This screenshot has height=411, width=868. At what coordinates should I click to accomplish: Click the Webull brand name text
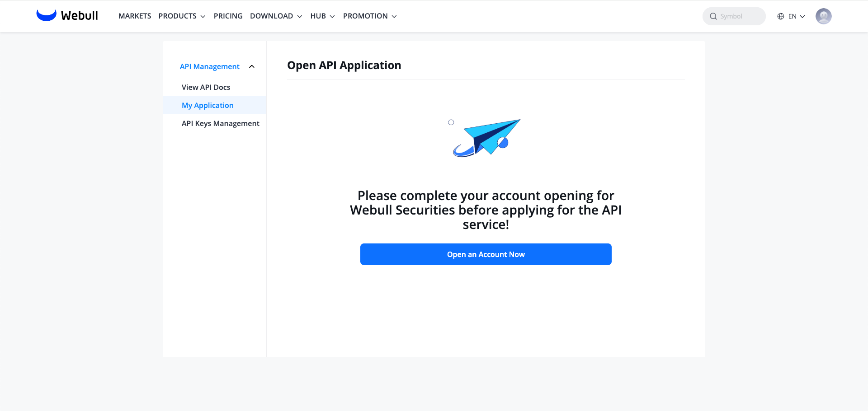click(x=80, y=16)
